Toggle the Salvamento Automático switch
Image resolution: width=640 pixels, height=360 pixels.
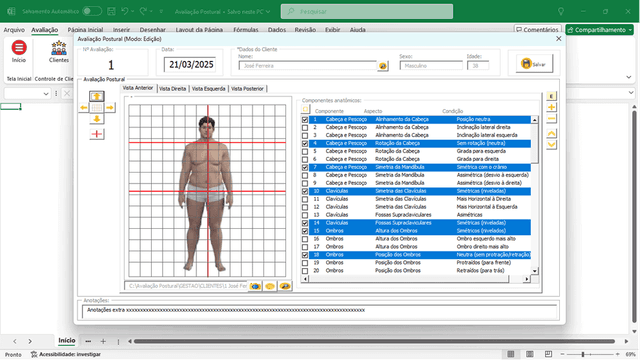[x=92, y=11]
